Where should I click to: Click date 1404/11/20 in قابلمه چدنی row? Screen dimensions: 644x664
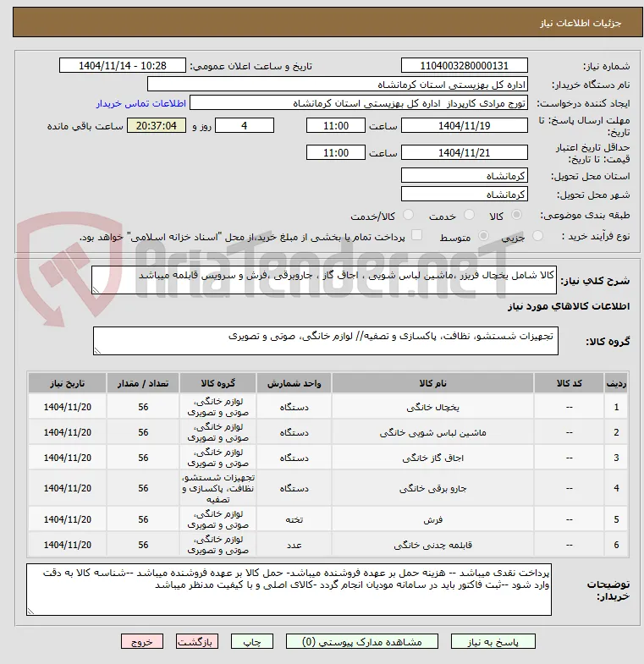(68, 545)
